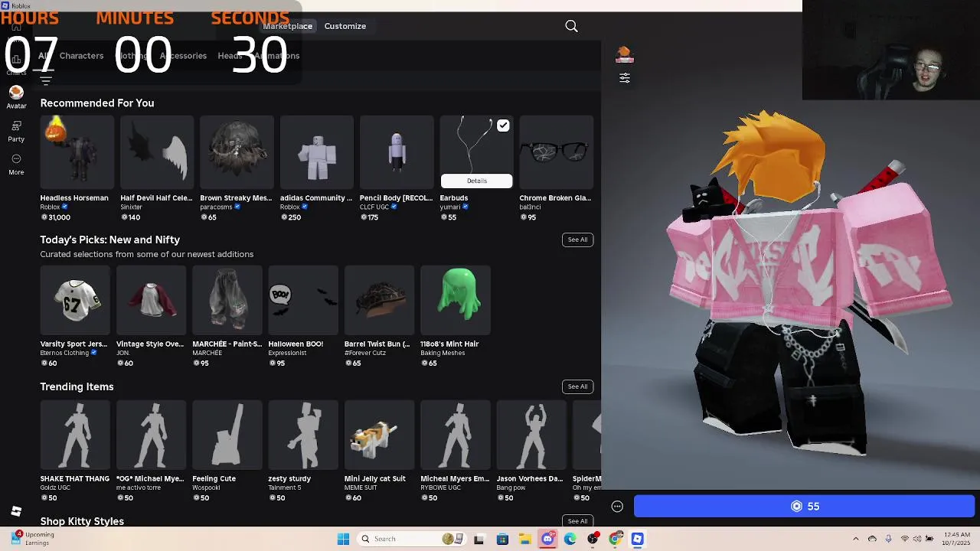The height and width of the screenshot is (551, 980).
Task: Open the More sidebar menu
Action: point(16,164)
